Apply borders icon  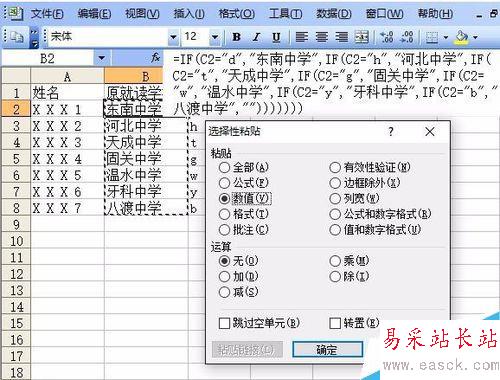[432, 37]
